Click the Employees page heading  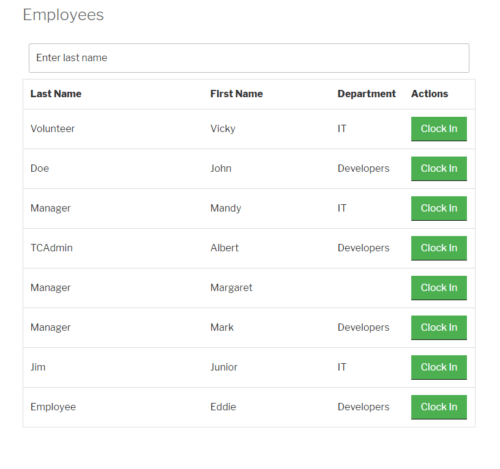[63, 15]
